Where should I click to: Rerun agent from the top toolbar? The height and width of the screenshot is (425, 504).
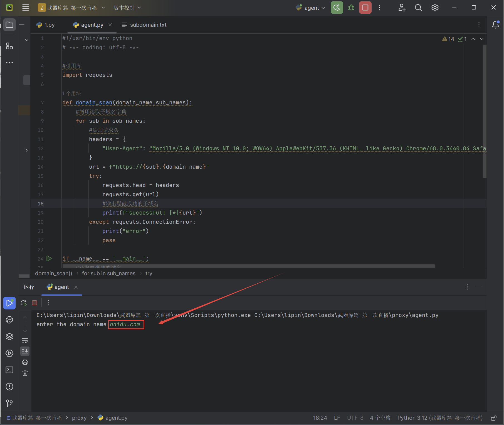[337, 8]
